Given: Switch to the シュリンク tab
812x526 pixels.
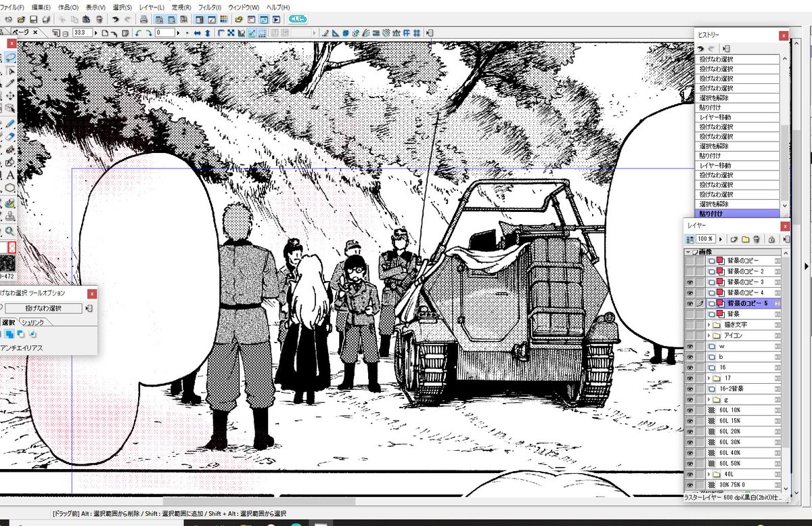Looking at the screenshot, I should 32,322.
